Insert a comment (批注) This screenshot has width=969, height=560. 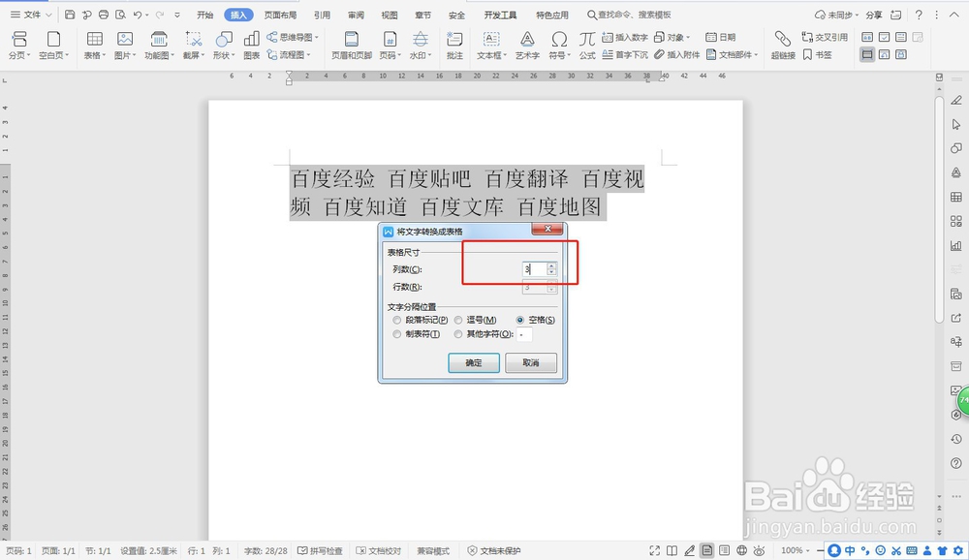pos(454,46)
